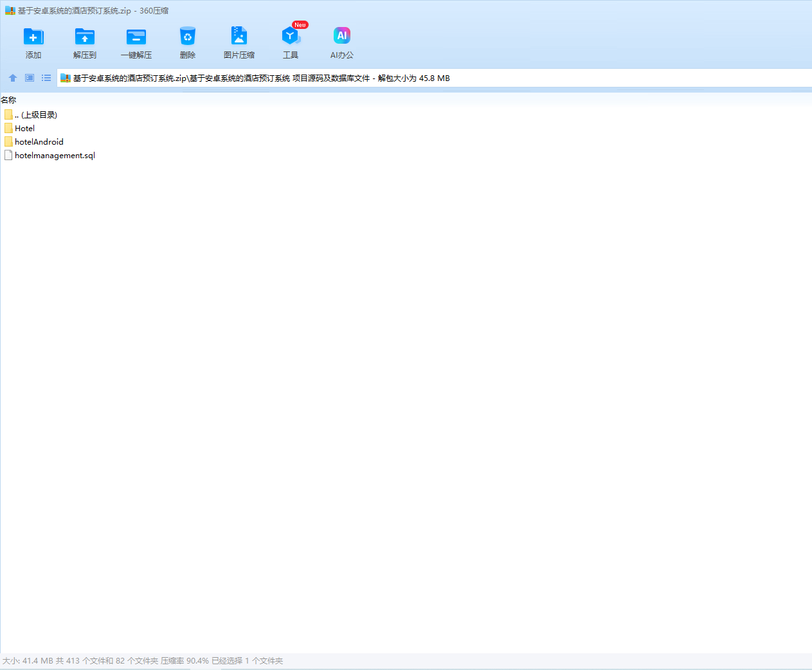Click the 一键解压 one-click extract icon
Image resolution: width=812 pixels, height=670 pixels.
pos(136,37)
